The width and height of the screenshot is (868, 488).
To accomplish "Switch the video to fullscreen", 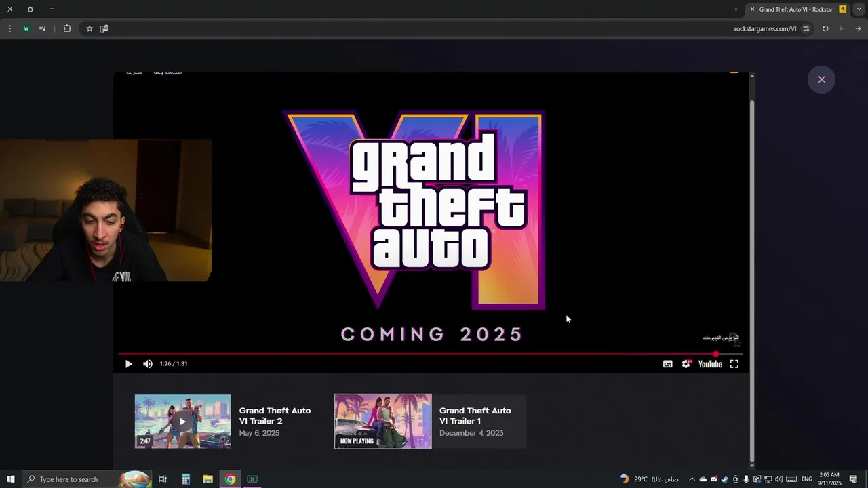I will (734, 364).
